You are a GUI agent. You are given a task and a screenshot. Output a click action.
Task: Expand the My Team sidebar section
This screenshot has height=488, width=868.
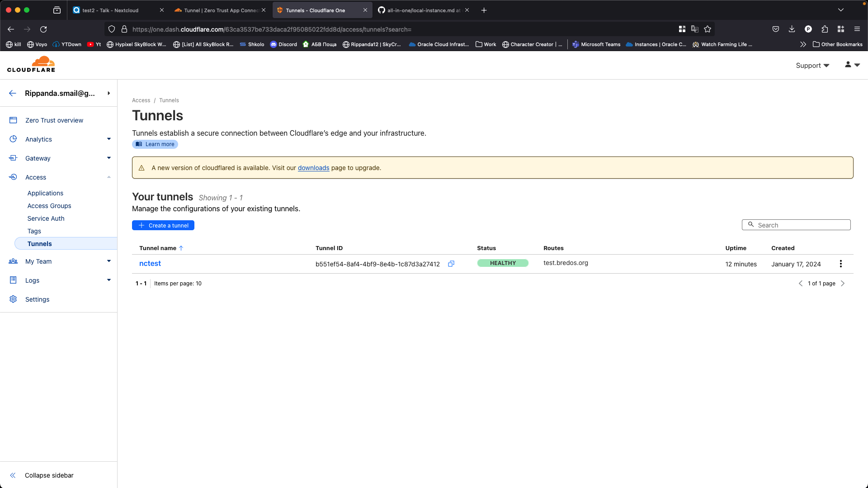109,261
